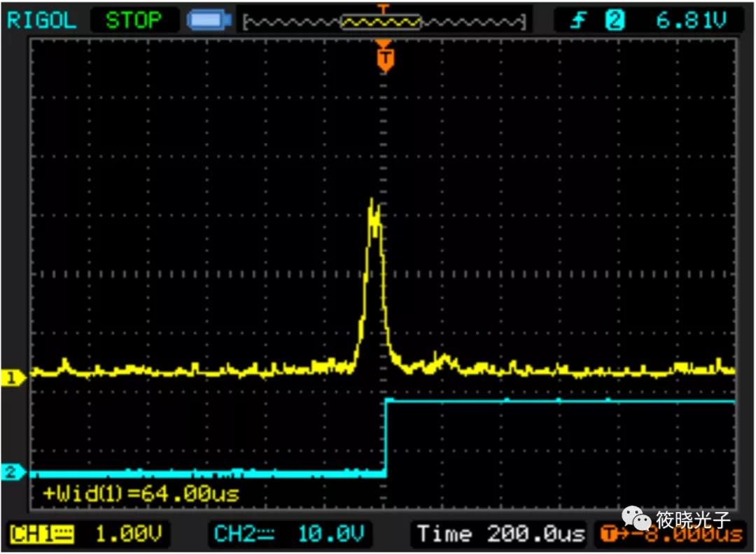Screen dimensions: 756x554
Task: Click the cyan channel 2 ground marker
Action: 13,473
